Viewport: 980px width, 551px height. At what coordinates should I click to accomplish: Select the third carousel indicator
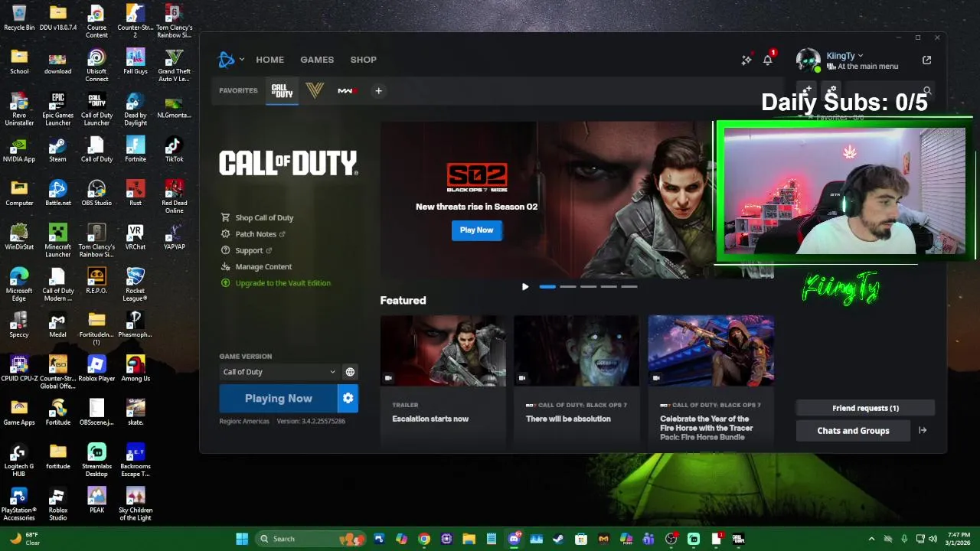click(x=588, y=287)
